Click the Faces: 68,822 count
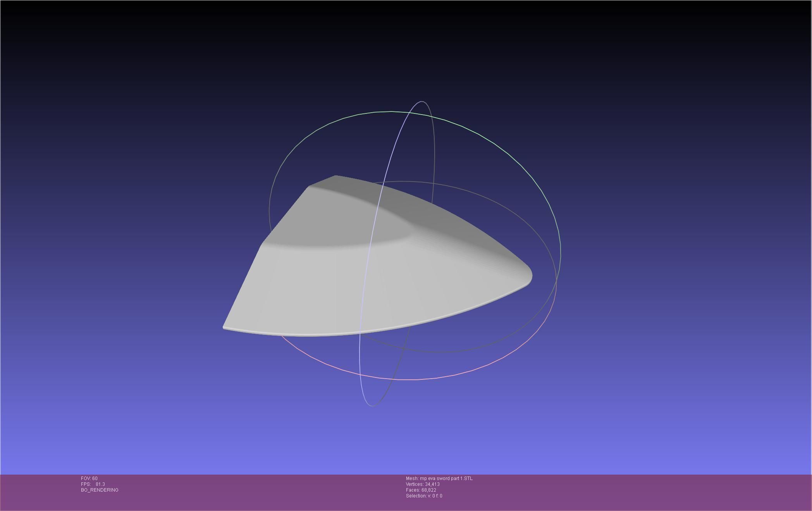 (421, 490)
